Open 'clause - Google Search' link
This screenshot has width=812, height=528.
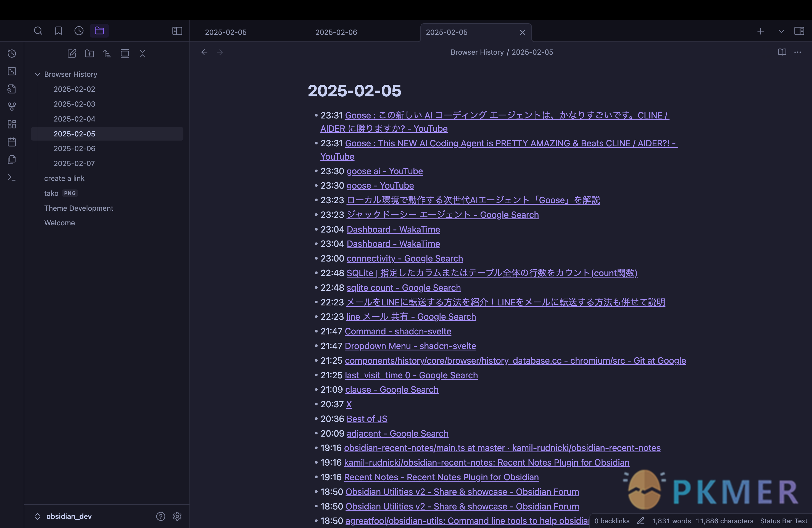392,390
